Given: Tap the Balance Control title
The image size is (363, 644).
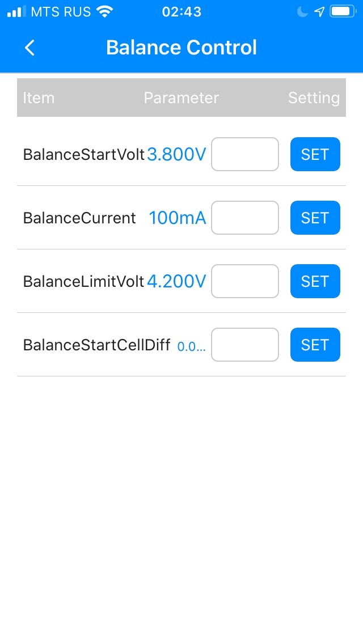Looking at the screenshot, I should pos(181,48).
